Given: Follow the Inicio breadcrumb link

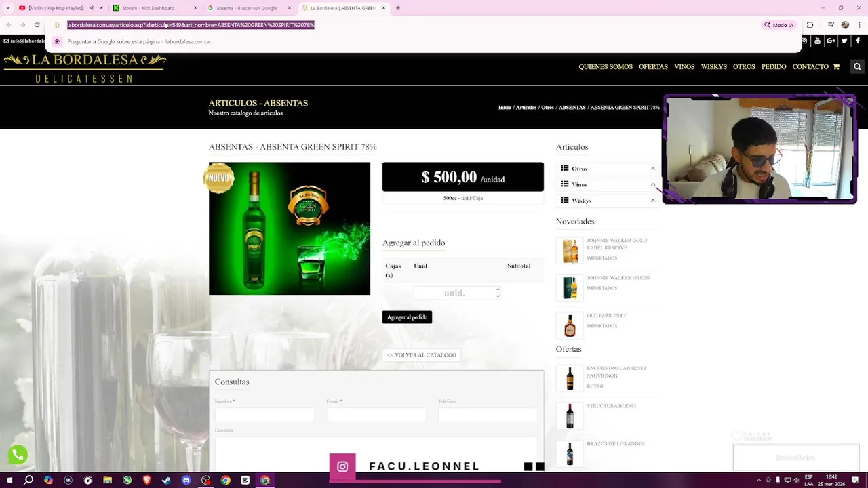Looking at the screenshot, I should point(505,108).
